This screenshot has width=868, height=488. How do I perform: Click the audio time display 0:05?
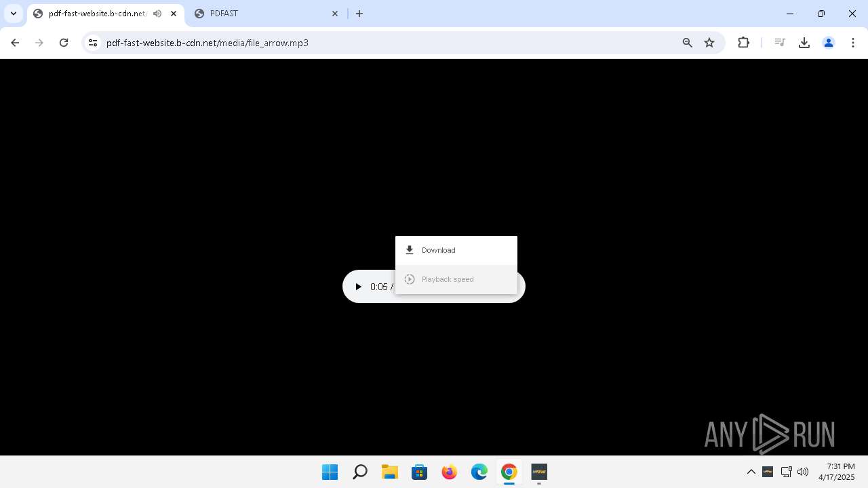[378, 287]
